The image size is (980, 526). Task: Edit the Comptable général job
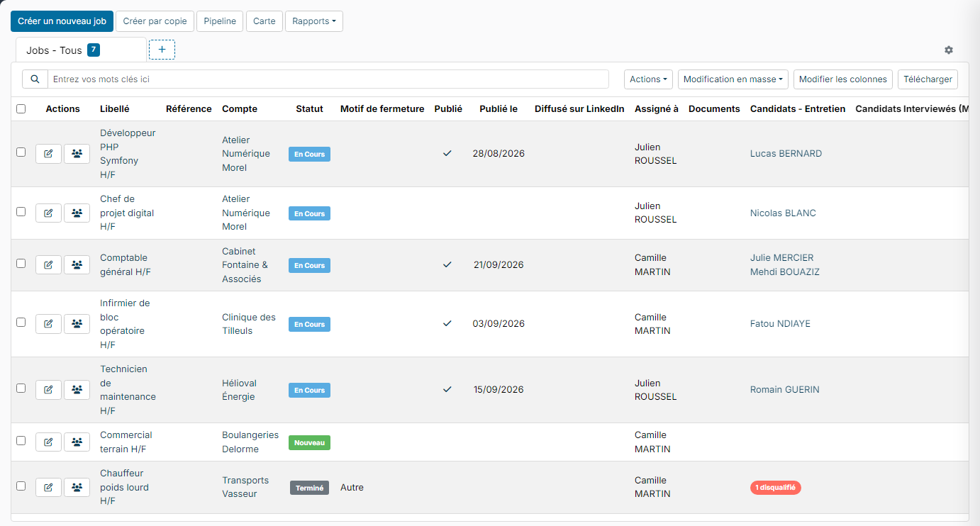pyautogui.click(x=48, y=264)
